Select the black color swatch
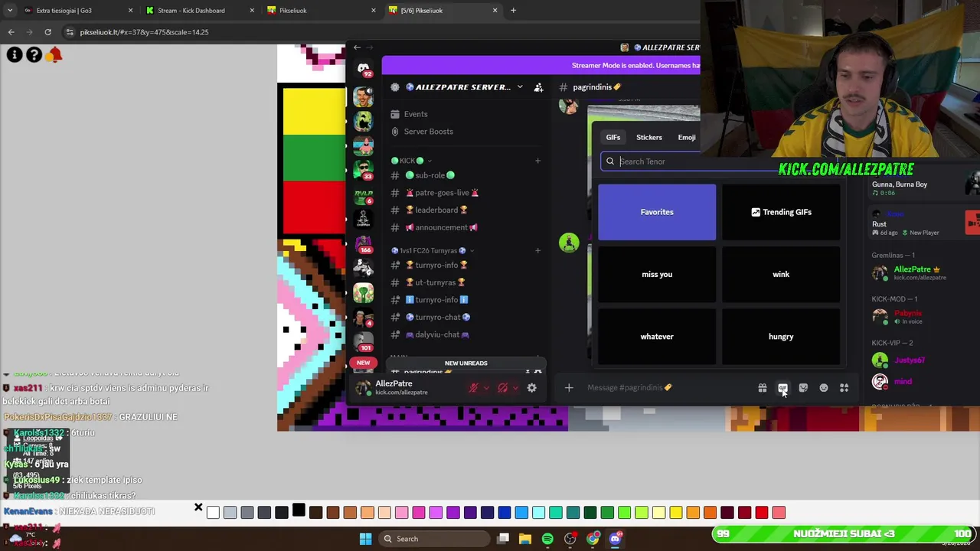Screen dimensions: 980x551 [299, 511]
